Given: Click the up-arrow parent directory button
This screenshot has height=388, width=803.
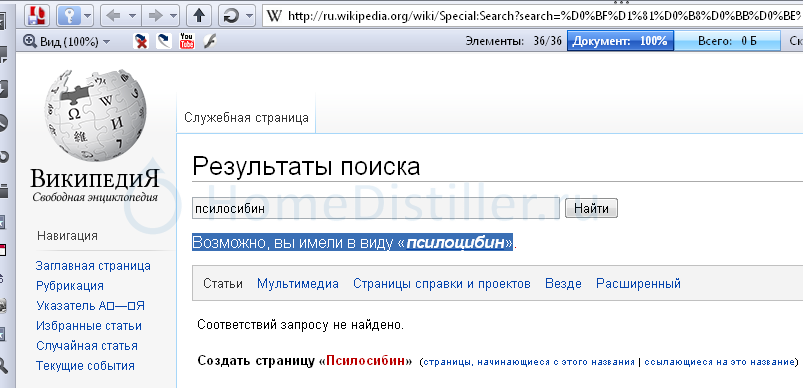Looking at the screenshot, I should coord(199,16).
